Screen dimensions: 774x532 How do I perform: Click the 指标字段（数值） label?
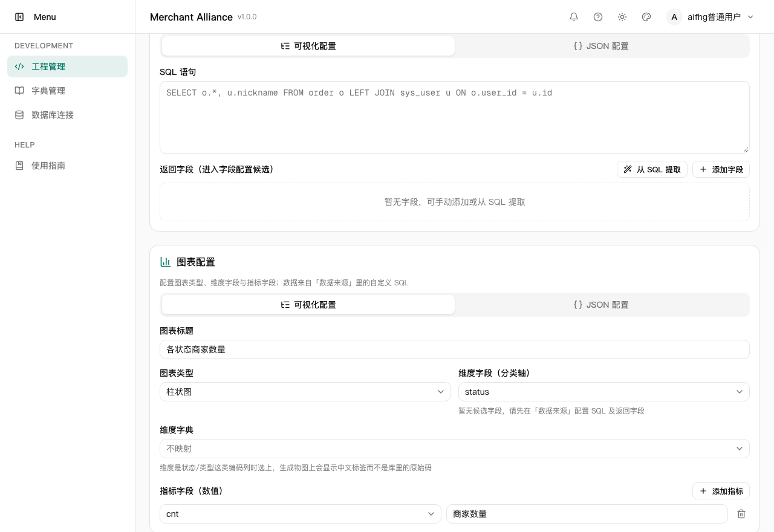tap(193, 491)
